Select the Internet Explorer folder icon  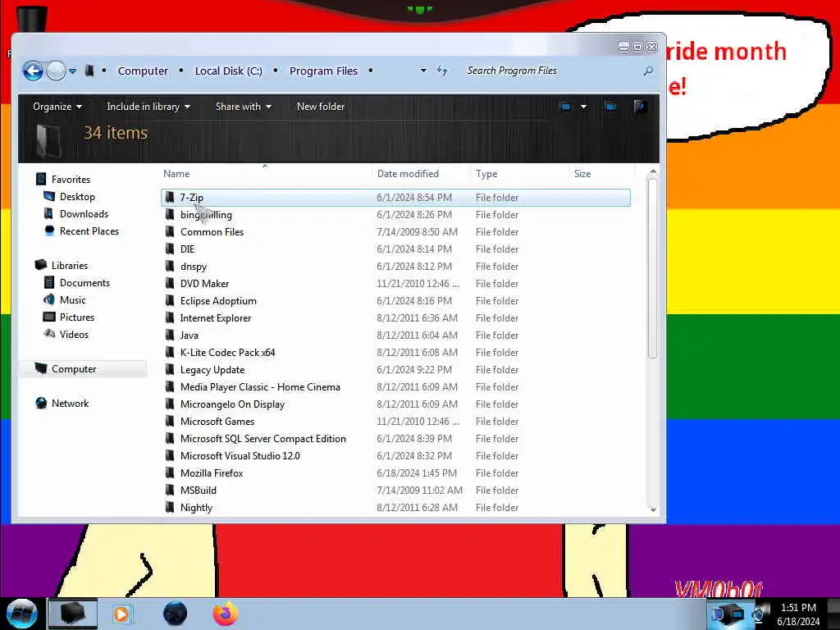tap(170, 317)
